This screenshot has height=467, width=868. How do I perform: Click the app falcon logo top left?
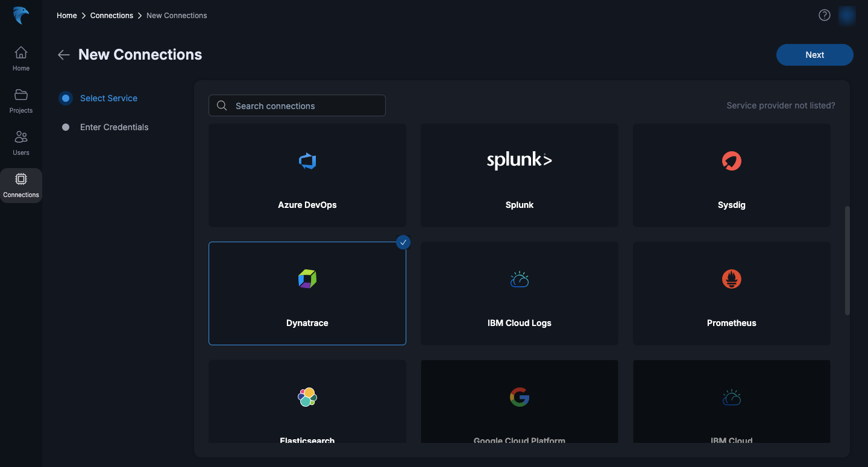coord(20,16)
